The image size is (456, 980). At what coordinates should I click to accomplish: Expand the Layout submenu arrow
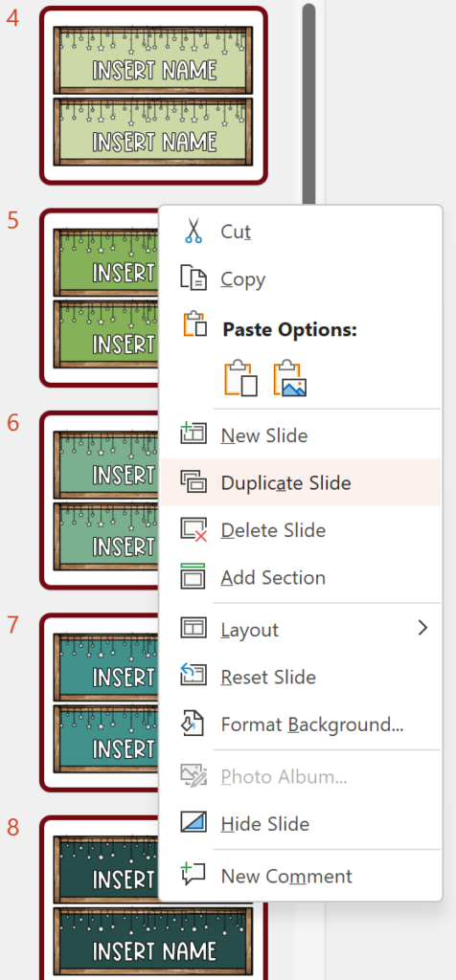coord(422,628)
